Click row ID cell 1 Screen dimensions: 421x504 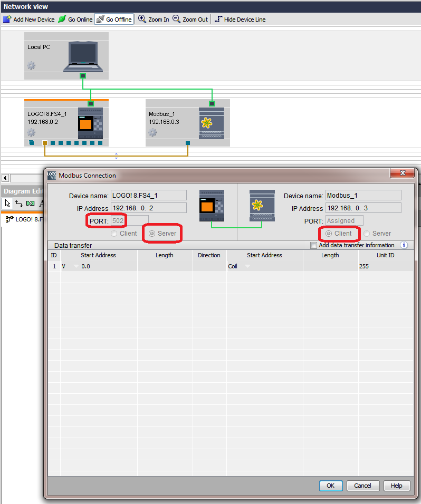[54, 266]
